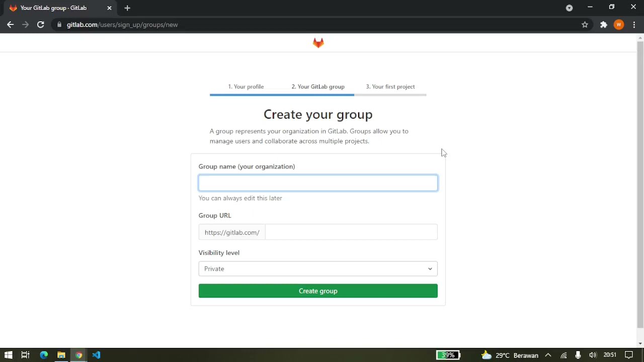Screen dimensions: 644x362
Task: Click the 20:51 taskbar clock
Action: [610, 355]
